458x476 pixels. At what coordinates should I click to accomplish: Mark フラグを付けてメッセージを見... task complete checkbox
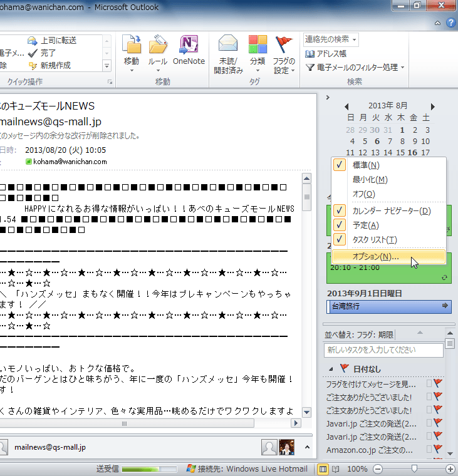(429, 383)
